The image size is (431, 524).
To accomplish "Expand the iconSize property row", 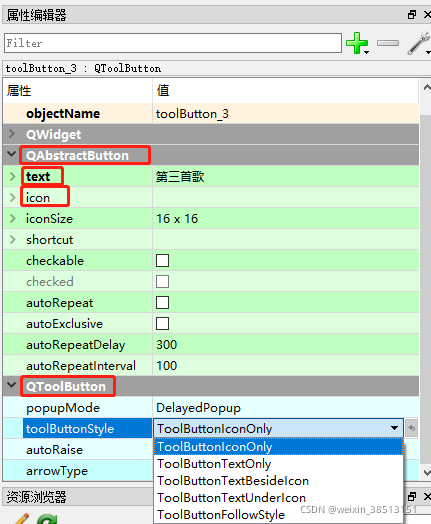I will (13, 219).
